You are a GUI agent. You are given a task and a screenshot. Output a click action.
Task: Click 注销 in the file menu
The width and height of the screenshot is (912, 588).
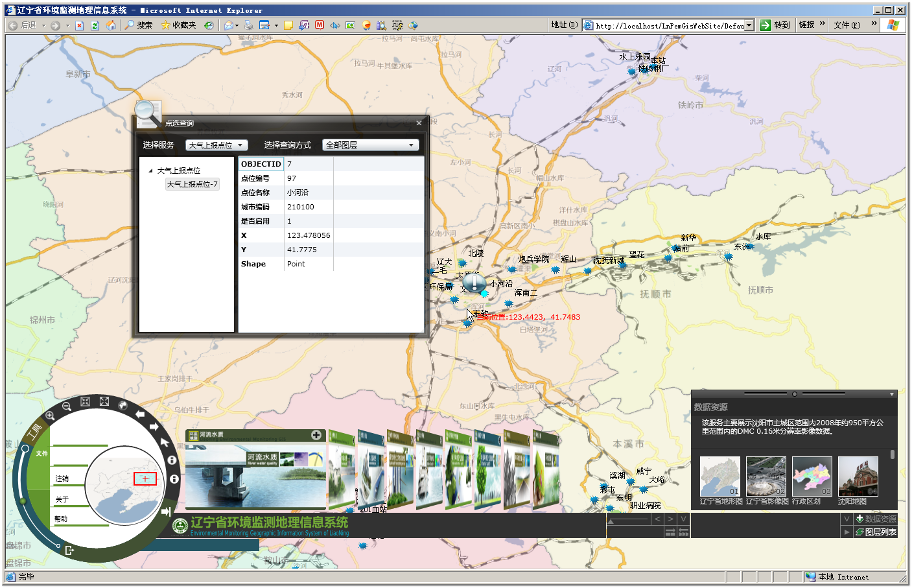[x=62, y=479]
